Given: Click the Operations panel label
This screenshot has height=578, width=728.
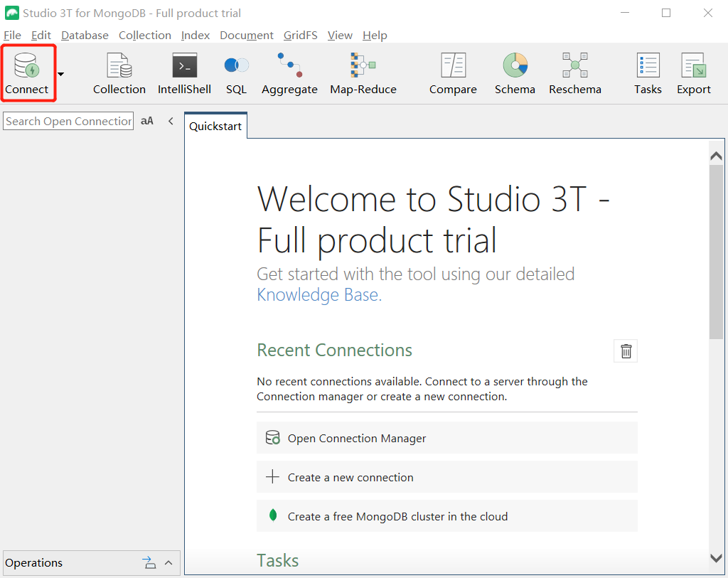Looking at the screenshot, I should coord(34,562).
